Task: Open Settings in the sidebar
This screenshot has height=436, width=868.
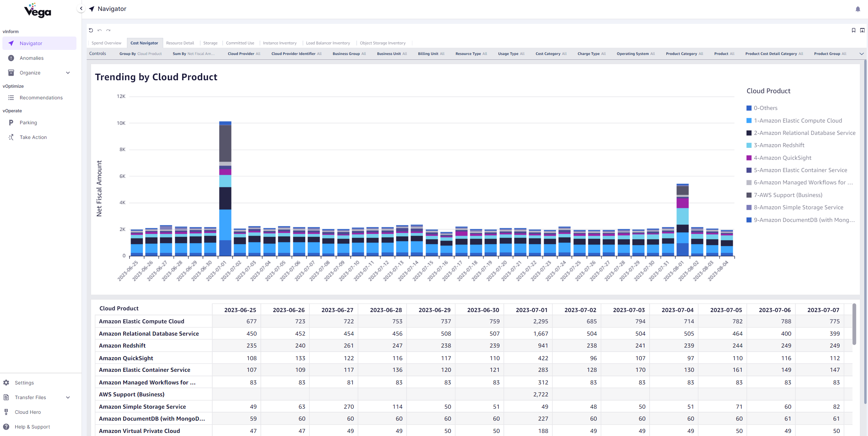Action: 39,383
